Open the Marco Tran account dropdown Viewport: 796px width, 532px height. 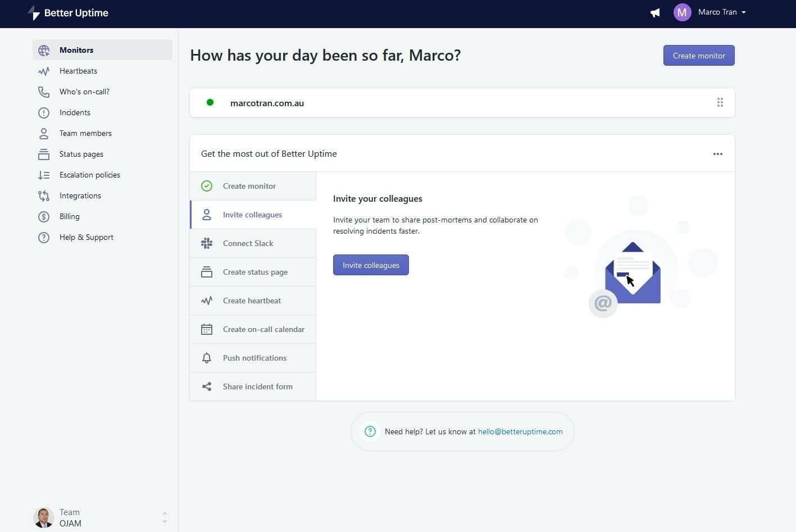(x=721, y=12)
